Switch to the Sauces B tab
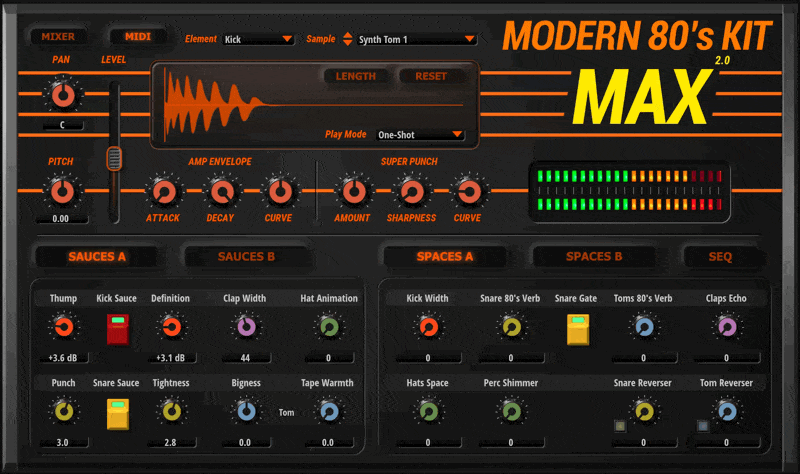The height and width of the screenshot is (474, 800). tap(246, 256)
